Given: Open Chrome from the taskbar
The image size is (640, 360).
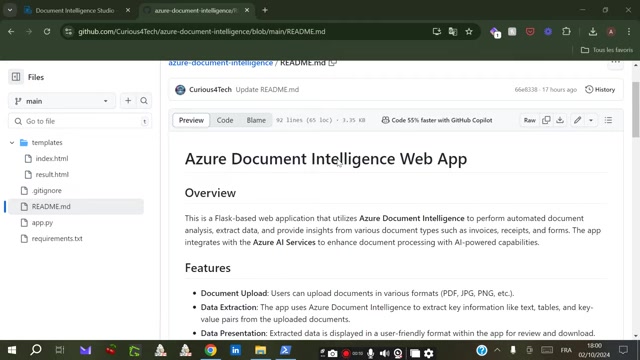Looking at the screenshot, I should [211, 350].
